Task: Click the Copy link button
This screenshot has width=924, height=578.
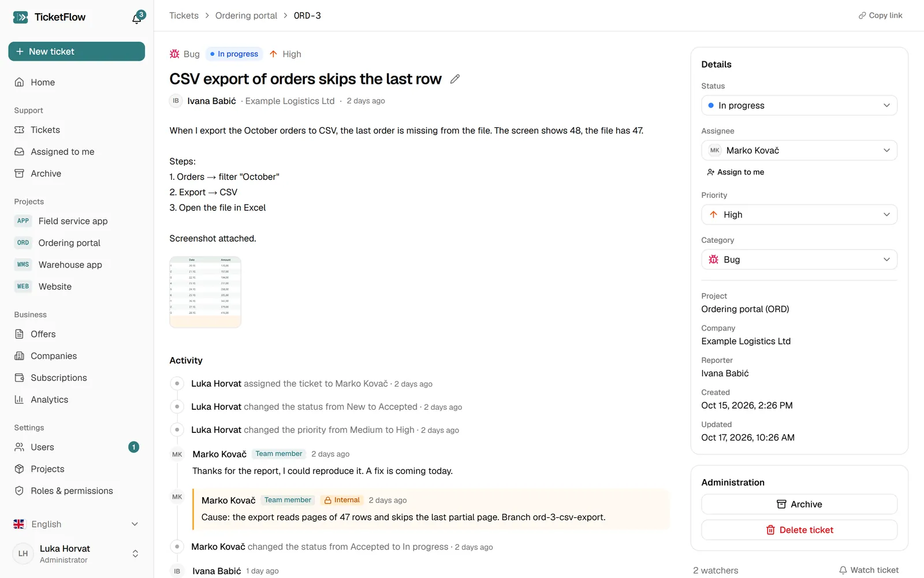Action: (x=880, y=16)
